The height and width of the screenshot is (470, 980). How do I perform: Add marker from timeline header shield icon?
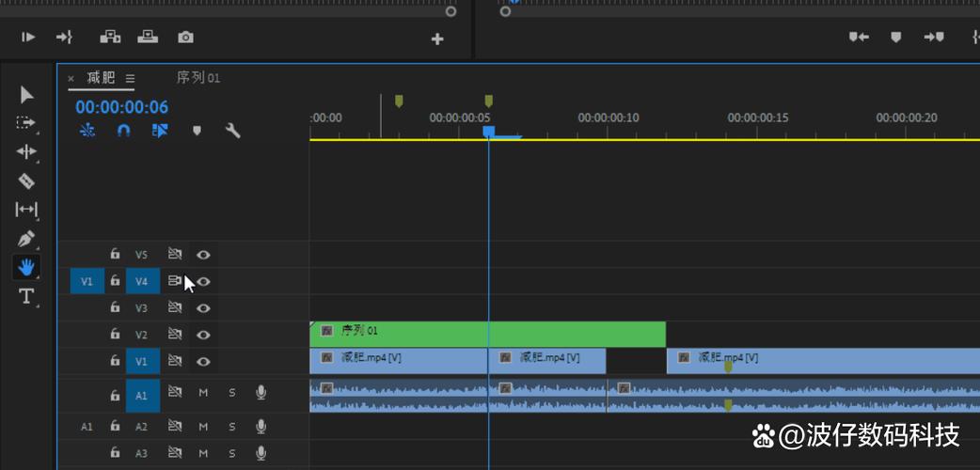(197, 131)
